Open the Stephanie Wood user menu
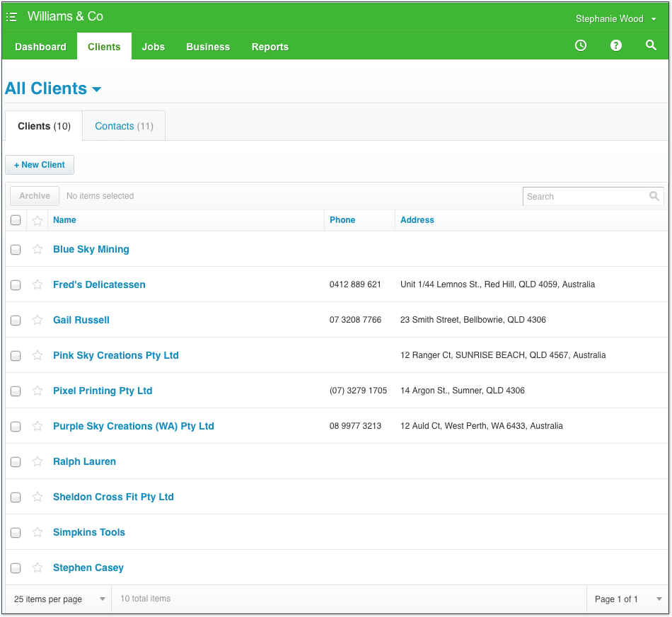 click(x=615, y=19)
